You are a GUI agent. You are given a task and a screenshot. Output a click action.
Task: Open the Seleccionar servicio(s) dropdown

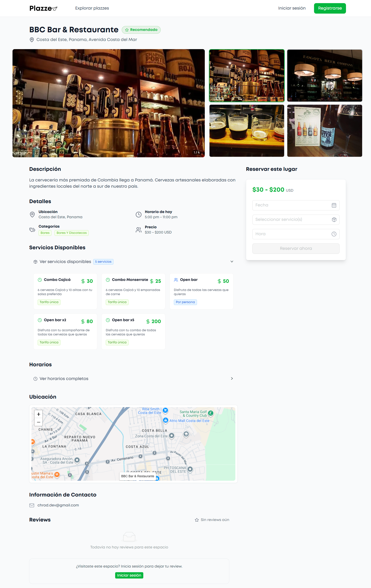point(296,219)
